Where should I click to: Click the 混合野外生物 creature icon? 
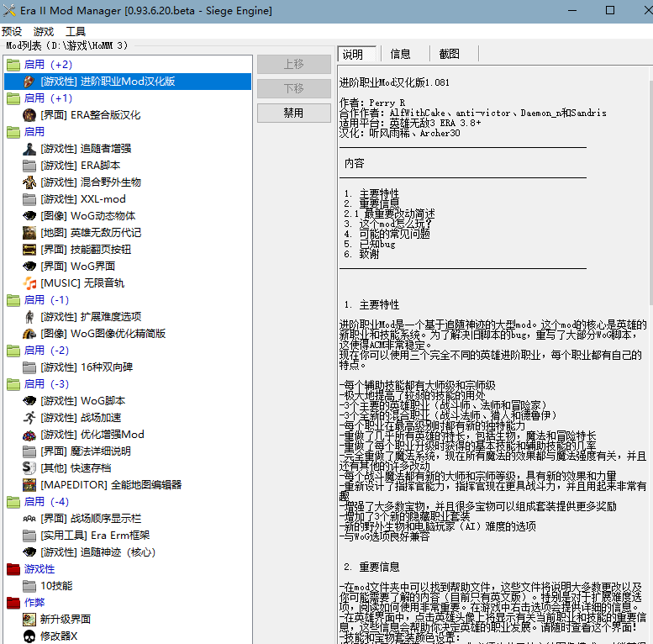click(x=29, y=182)
